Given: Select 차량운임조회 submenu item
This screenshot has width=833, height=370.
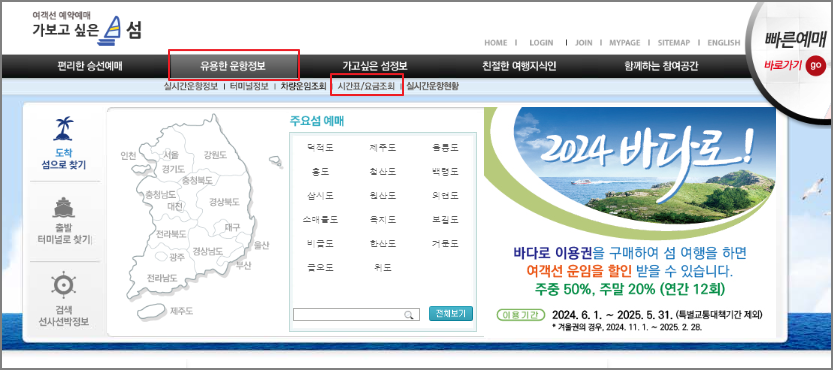Looking at the screenshot, I should (x=303, y=86).
